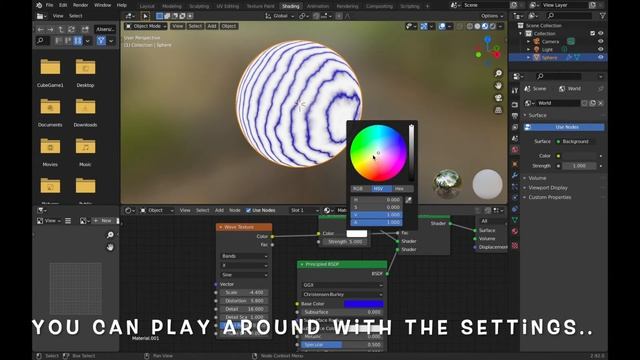Hide Camera with its eye icon

[600, 41]
